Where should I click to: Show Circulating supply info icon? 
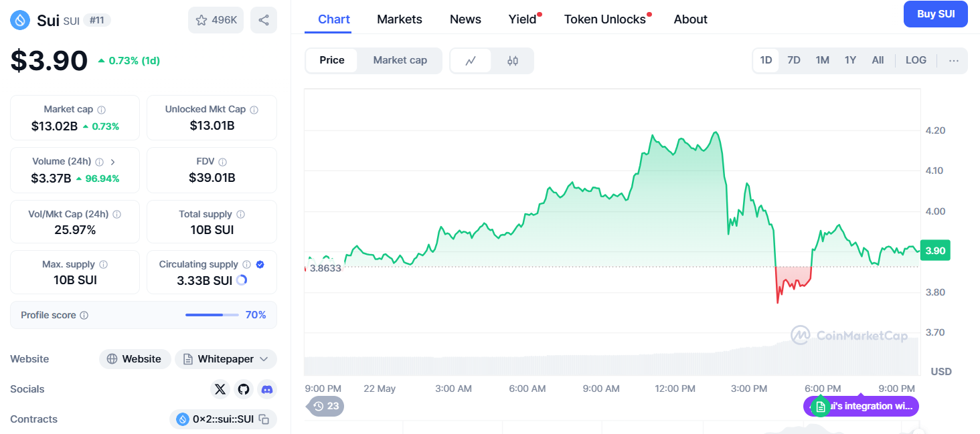pos(246,265)
